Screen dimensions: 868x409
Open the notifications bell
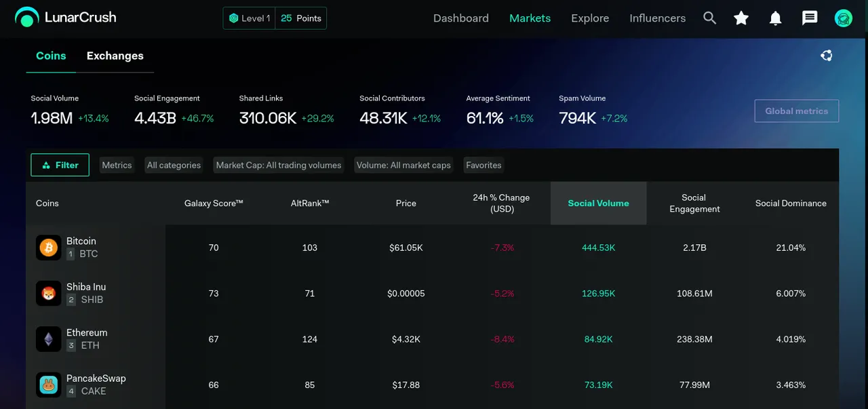[x=776, y=18]
